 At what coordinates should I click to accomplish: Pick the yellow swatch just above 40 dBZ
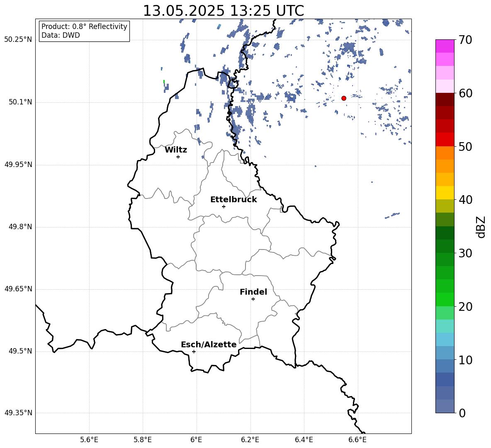click(x=445, y=193)
